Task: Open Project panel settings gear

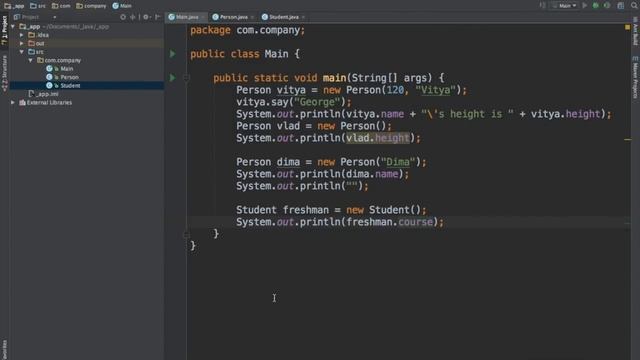Action: coord(146,17)
